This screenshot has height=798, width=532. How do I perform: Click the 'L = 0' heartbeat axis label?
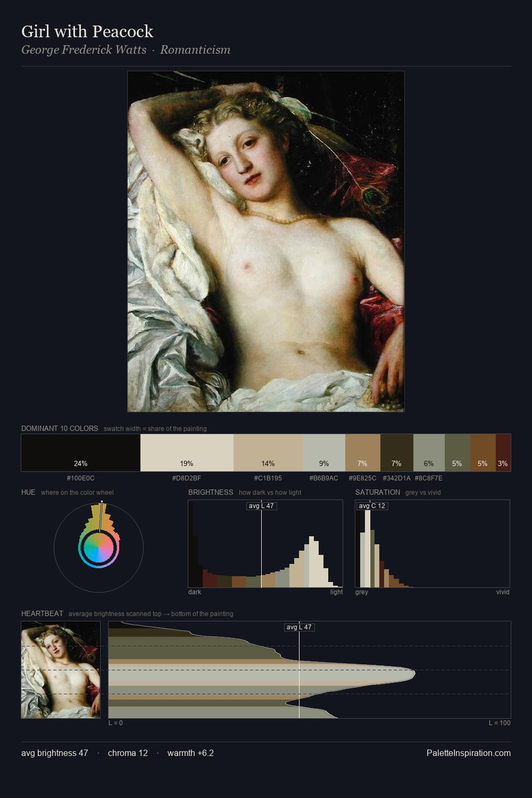[115, 723]
